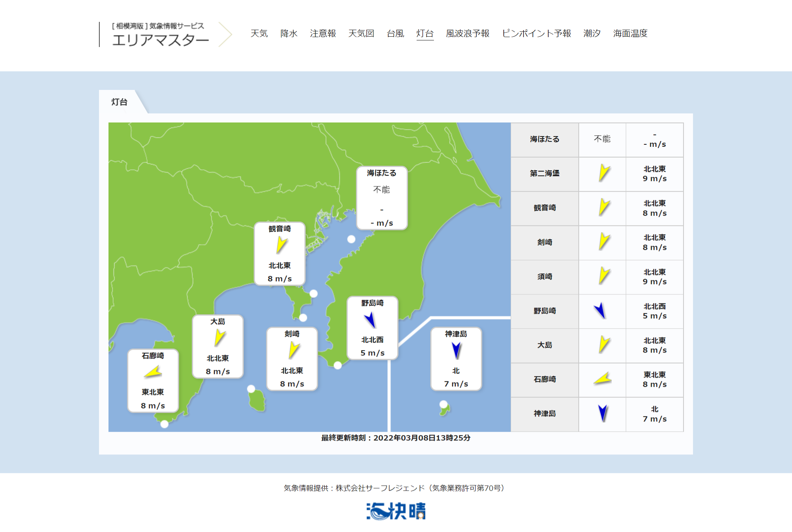Image resolution: width=792 pixels, height=532 pixels.
Task: Open the ピンポイント予報 page
Action: tap(536, 33)
